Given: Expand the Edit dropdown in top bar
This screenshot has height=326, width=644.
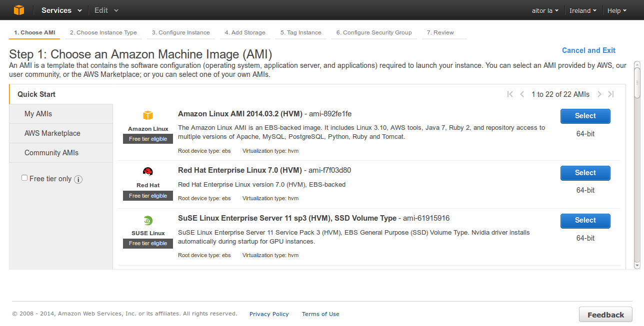Looking at the screenshot, I should tap(106, 10).
